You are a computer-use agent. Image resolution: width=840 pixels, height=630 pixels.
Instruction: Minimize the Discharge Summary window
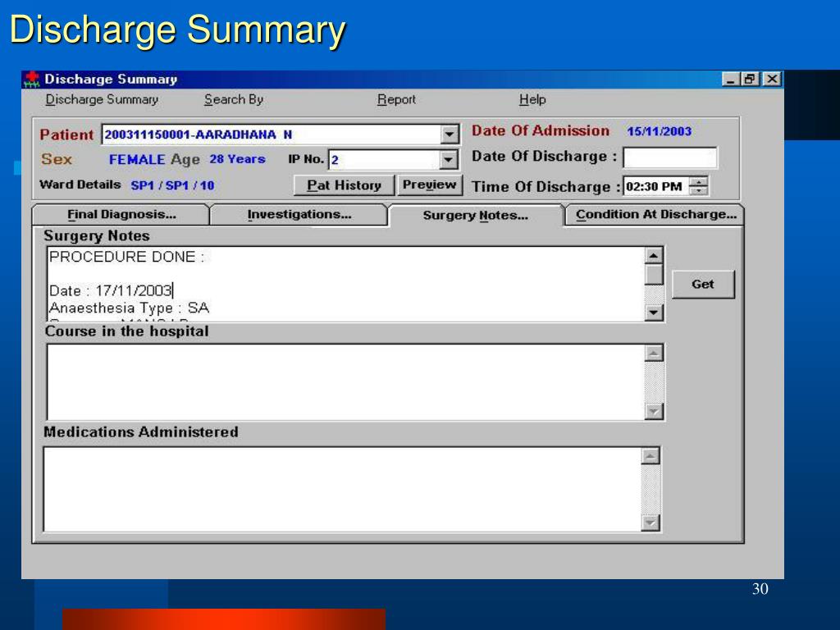(730, 80)
